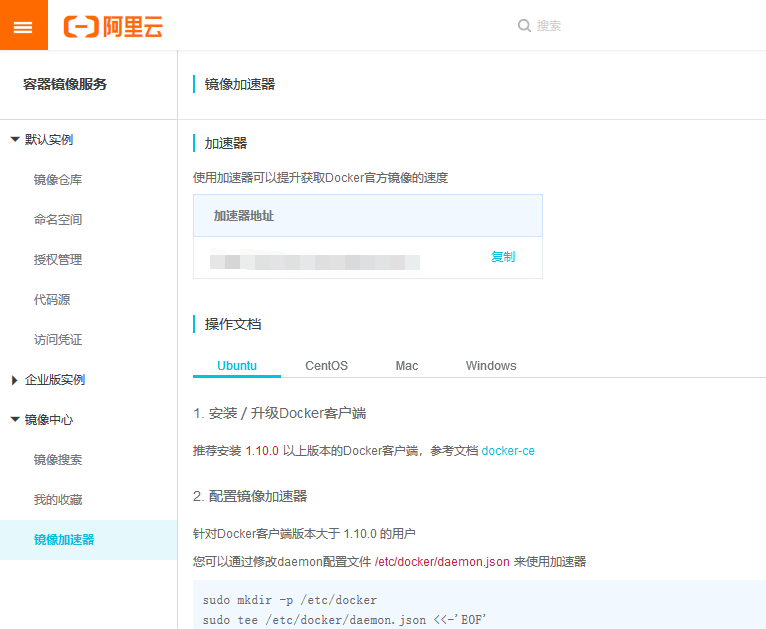Image resolution: width=766 pixels, height=629 pixels.
Task: Copy the accelerator address with 复制
Action: pos(503,257)
